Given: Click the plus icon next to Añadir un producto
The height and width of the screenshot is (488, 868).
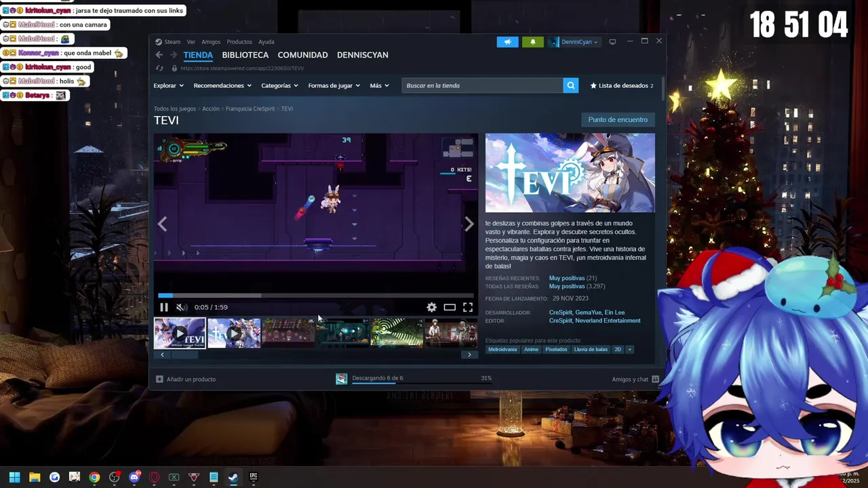Looking at the screenshot, I should coord(159,379).
